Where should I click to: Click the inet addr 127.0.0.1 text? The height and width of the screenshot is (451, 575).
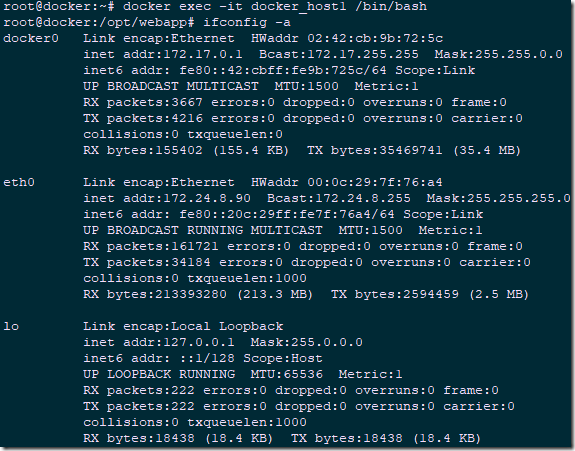tap(159, 342)
